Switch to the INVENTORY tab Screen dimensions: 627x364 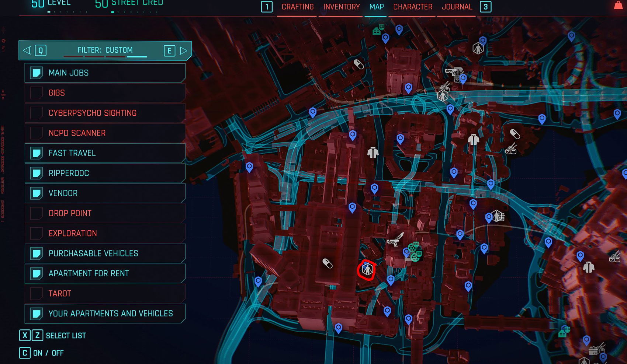340,7
